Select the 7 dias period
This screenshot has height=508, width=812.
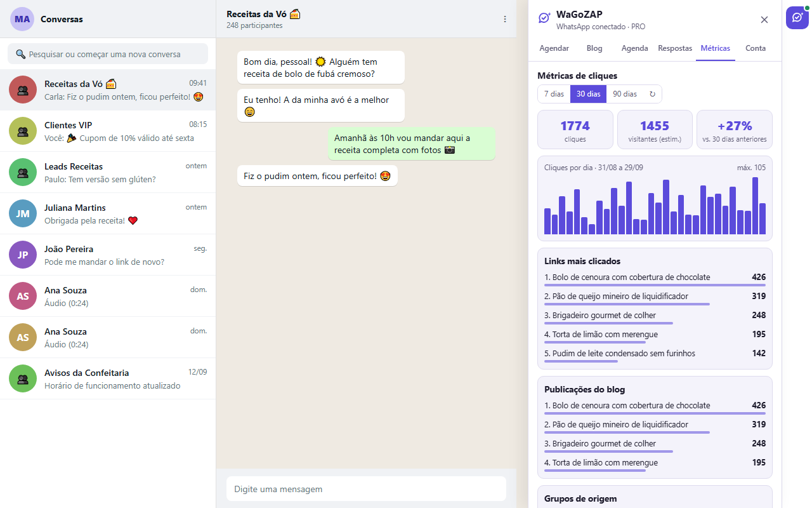554,94
